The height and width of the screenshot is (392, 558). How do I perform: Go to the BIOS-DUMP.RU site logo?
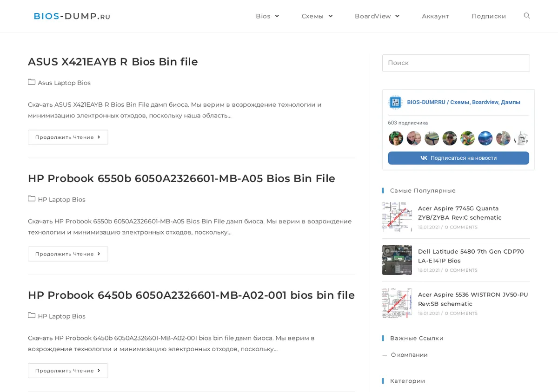click(x=72, y=16)
